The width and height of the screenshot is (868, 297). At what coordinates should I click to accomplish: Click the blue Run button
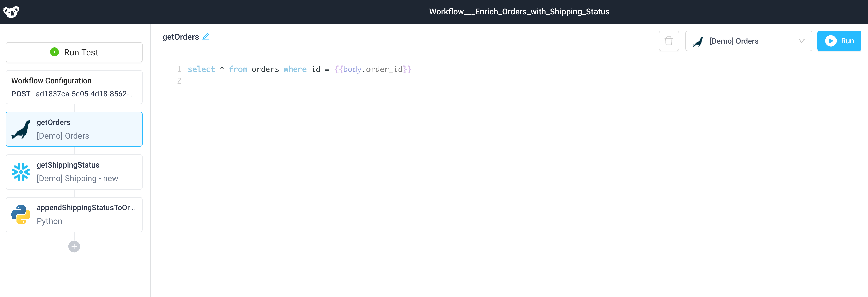[x=839, y=41]
